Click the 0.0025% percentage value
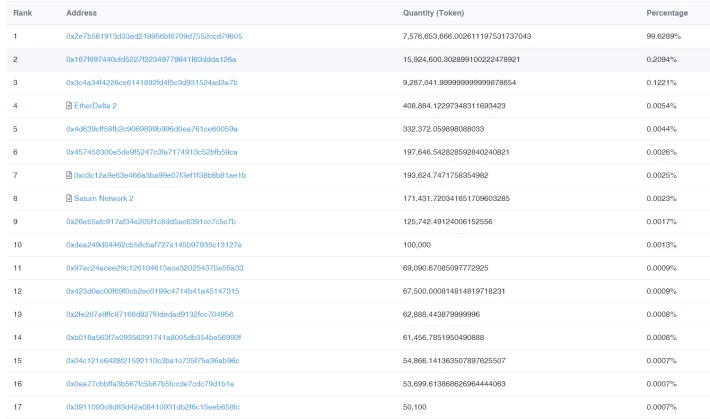 click(x=662, y=175)
